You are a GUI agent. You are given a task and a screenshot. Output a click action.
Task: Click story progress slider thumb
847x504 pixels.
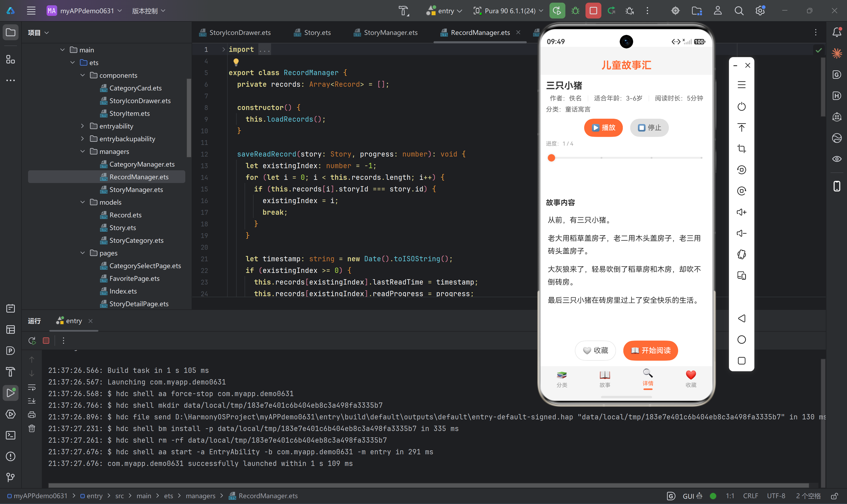(551, 158)
